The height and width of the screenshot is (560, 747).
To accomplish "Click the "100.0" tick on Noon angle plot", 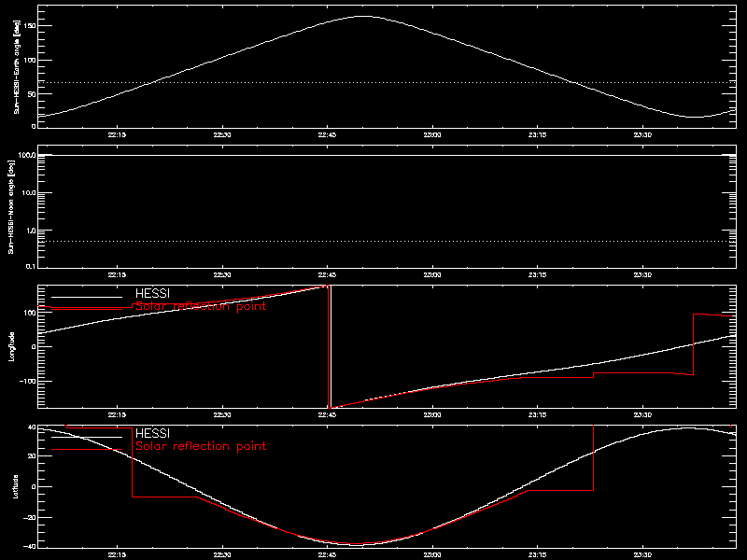I will (27, 155).
